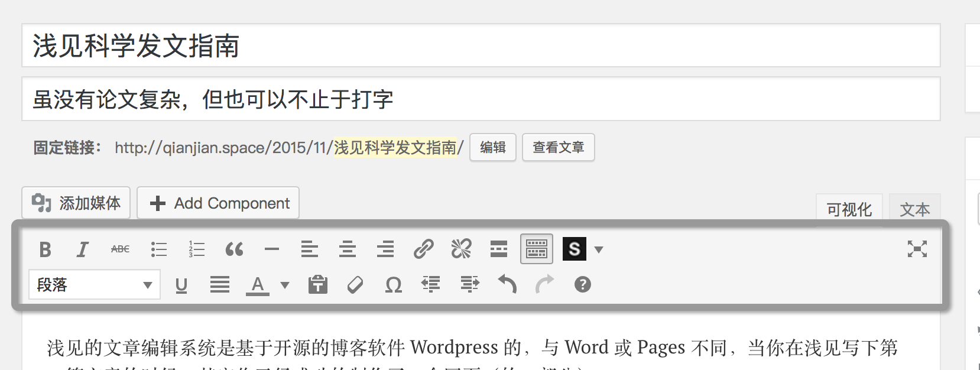Toggle underline formatting
This screenshot has height=370, width=980.
(x=181, y=285)
